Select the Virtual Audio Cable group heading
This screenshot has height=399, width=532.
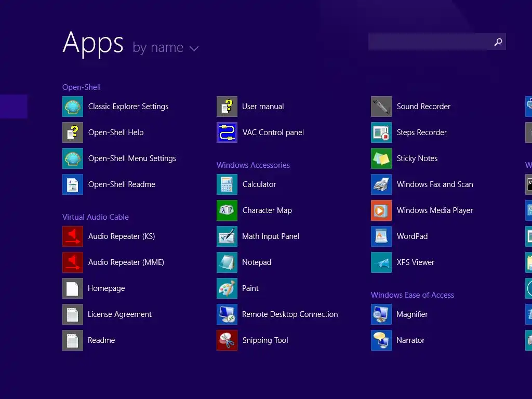(96, 217)
